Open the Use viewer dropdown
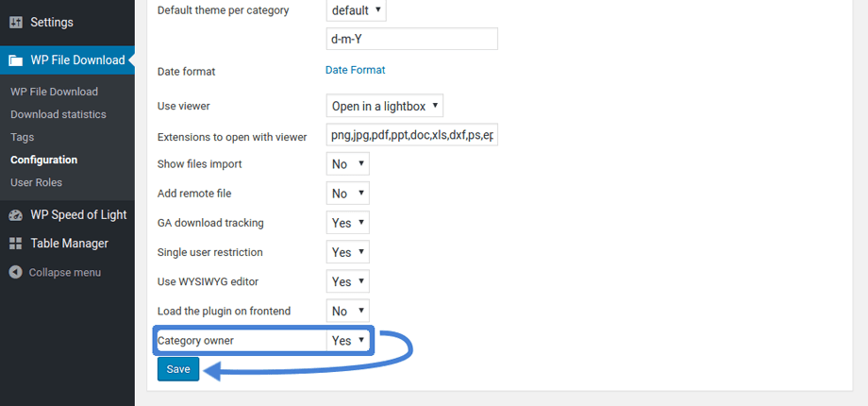The height and width of the screenshot is (406, 868). click(x=385, y=106)
